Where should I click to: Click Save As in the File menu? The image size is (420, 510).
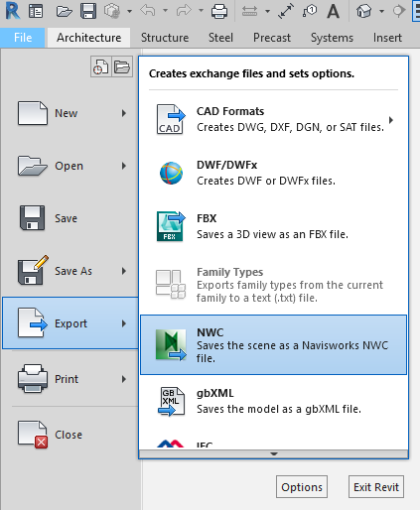[70, 271]
